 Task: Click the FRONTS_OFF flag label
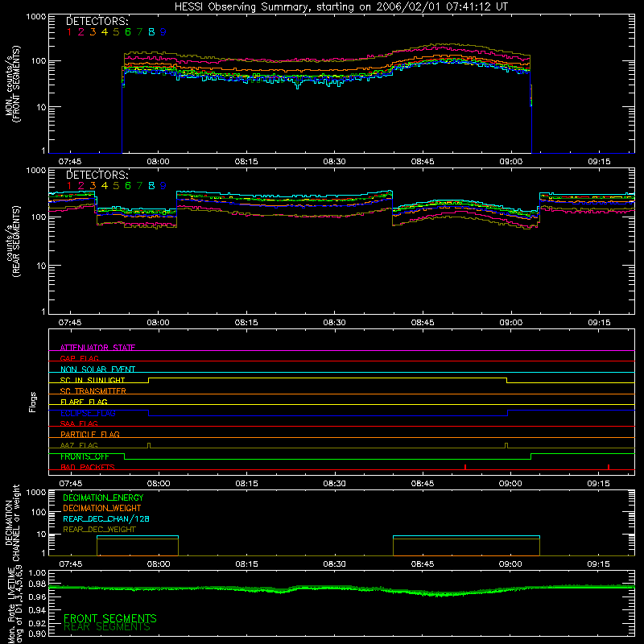85,456
